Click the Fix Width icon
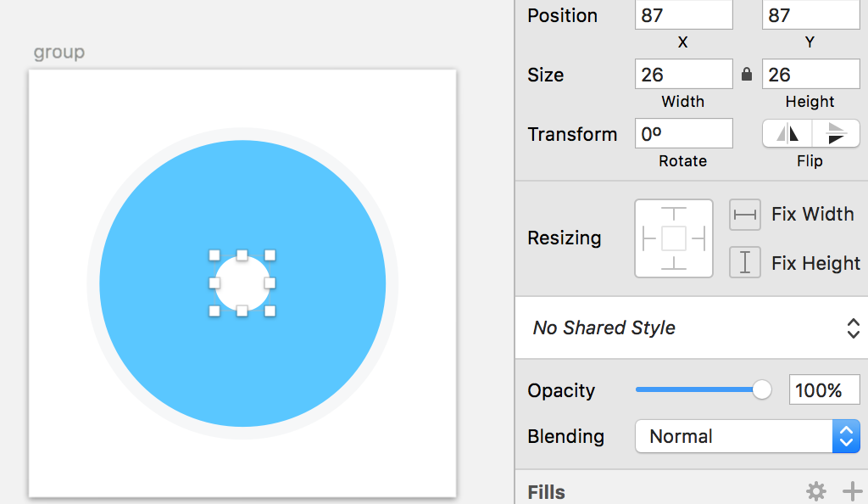This screenshot has width=868, height=504. [745, 215]
